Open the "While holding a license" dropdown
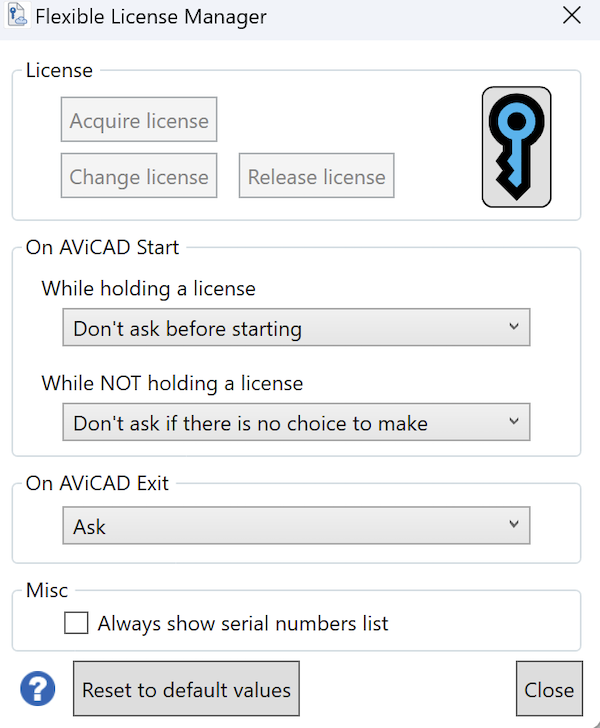The height and width of the screenshot is (728, 600). tap(296, 327)
